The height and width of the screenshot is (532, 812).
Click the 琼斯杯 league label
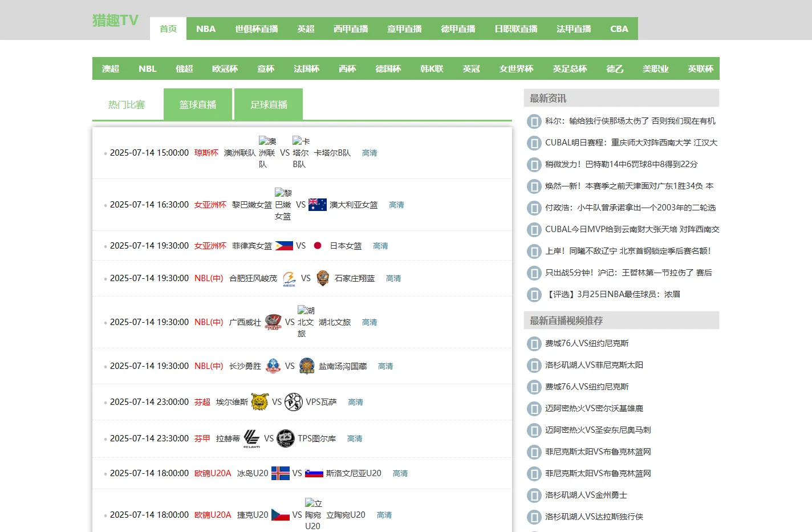click(x=206, y=153)
